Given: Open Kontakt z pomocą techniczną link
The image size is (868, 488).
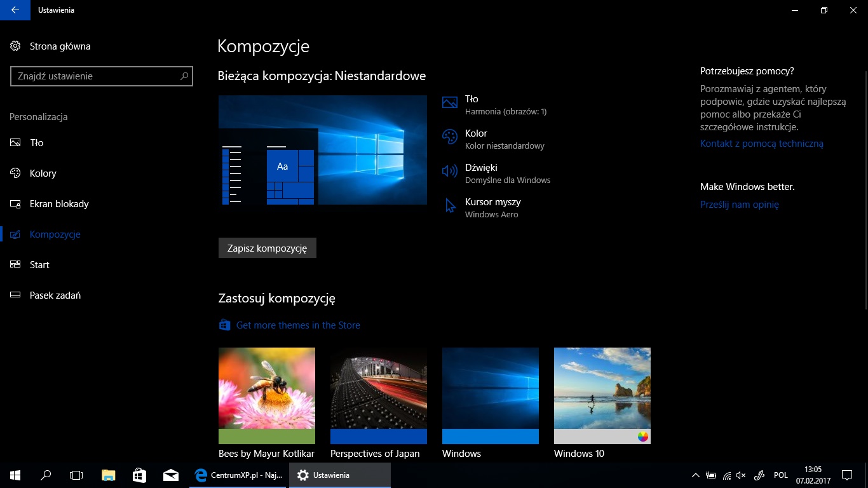Looking at the screenshot, I should tap(762, 144).
